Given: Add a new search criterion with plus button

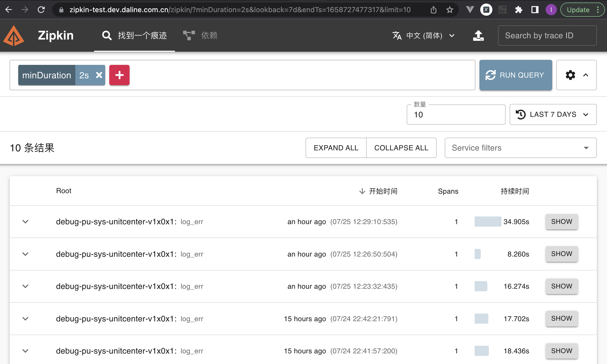Looking at the screenshot, I should pos(119,75).
